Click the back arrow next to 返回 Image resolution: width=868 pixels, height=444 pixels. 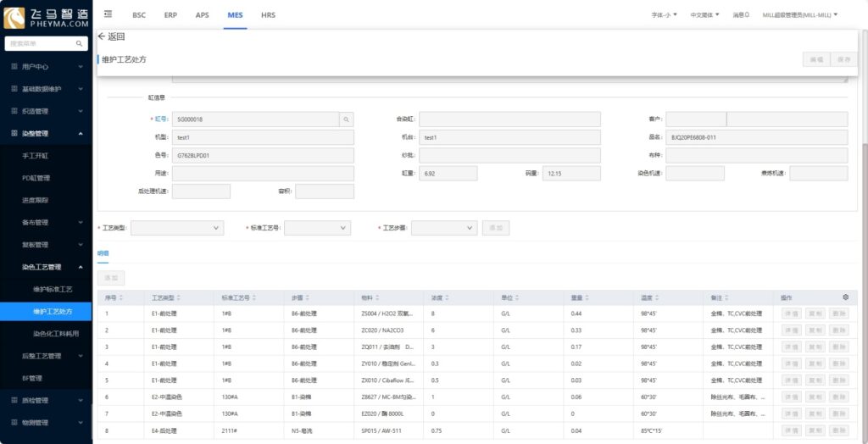point(102,36)
